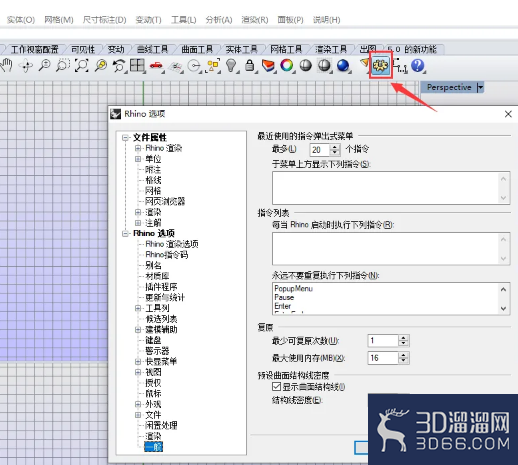Switch to the 工作视窗配置 tab
518x465 pixels.
(35, 49)
